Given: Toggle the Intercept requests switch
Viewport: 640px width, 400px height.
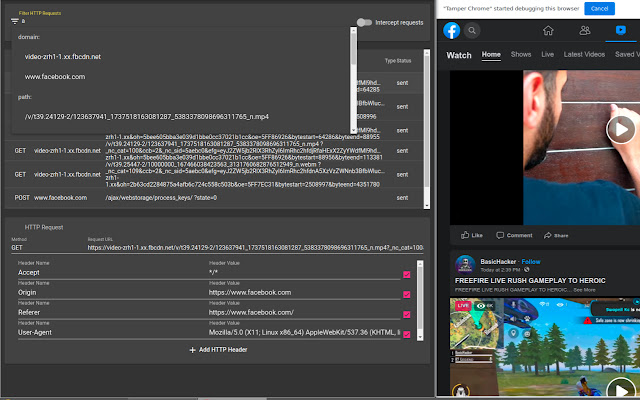Looking at the screenshot, I should point(364,22).
